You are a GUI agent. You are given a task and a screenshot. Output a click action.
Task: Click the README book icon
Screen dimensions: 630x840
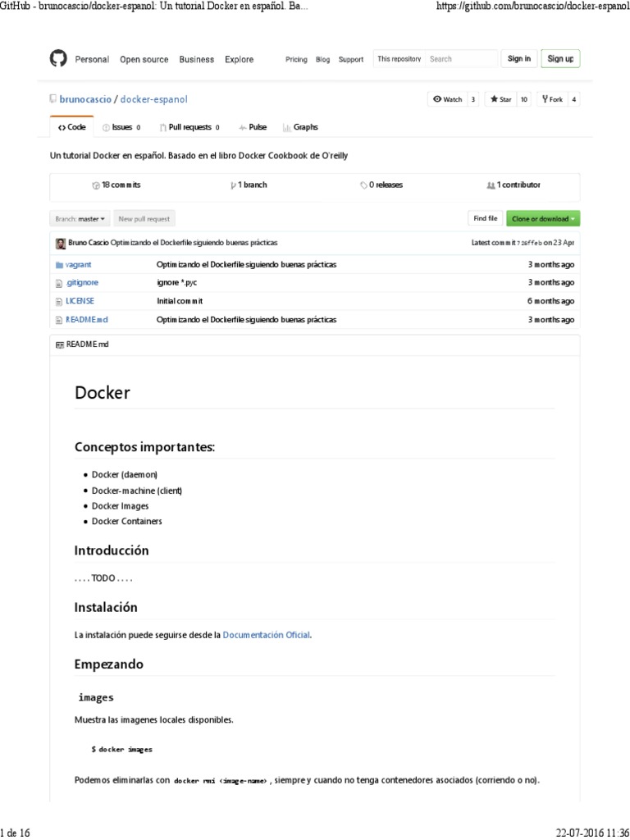click(60, 345)
